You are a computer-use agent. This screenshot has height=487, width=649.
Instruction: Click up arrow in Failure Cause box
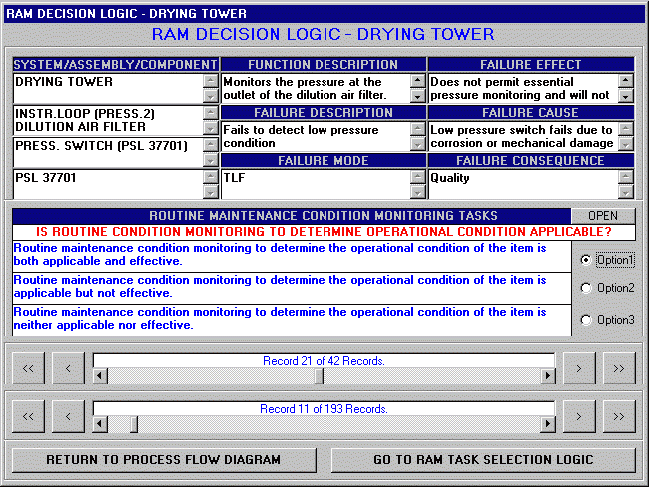626,129
